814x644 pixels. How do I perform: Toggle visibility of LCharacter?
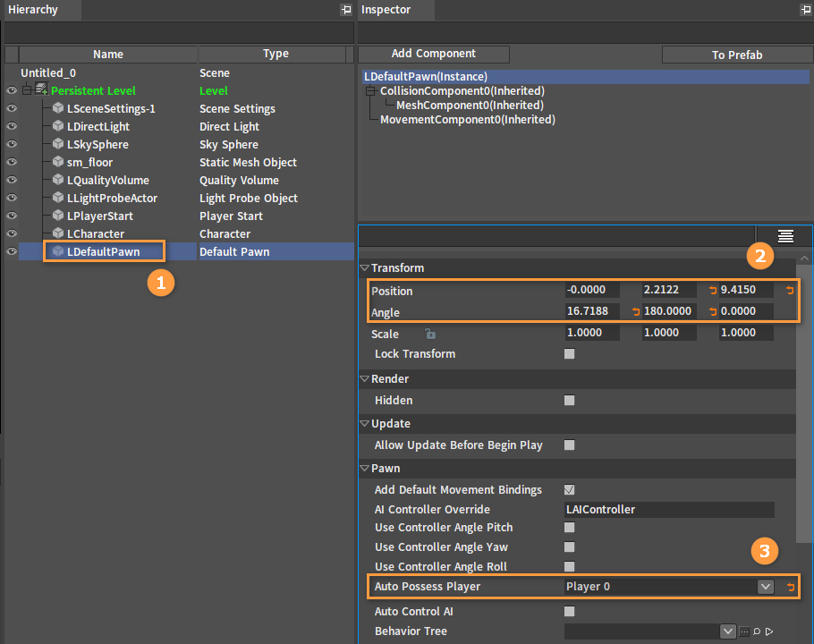pos(12,233)
